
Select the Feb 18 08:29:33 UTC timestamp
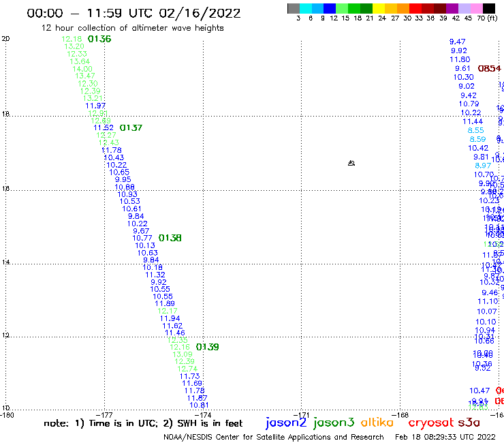click(x=445, y=438)
